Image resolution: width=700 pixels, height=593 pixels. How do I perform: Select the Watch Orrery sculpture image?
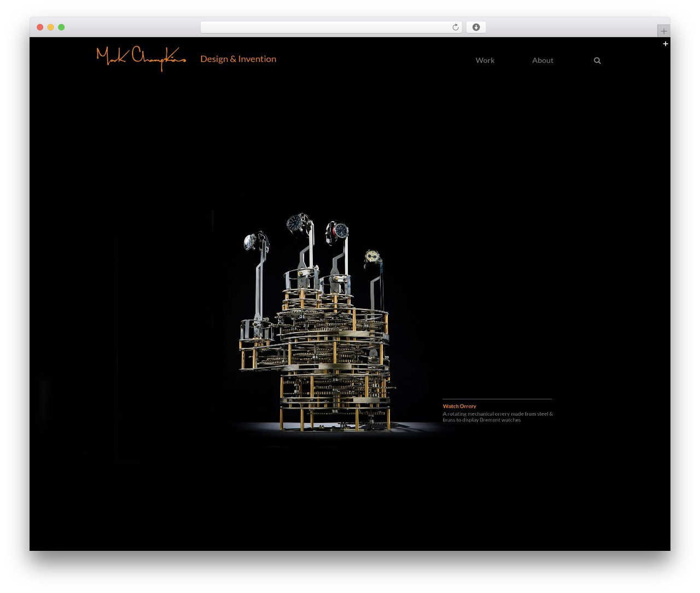(317, 323)
